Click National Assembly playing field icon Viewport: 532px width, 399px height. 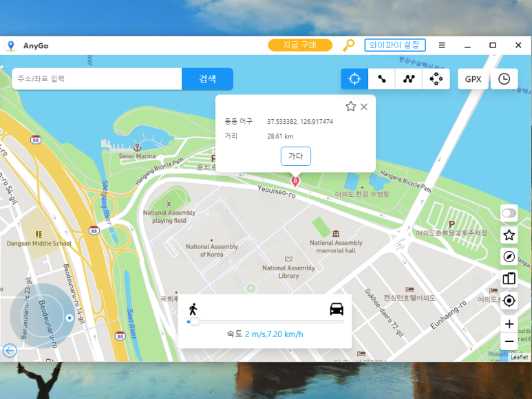pos(169,204)
